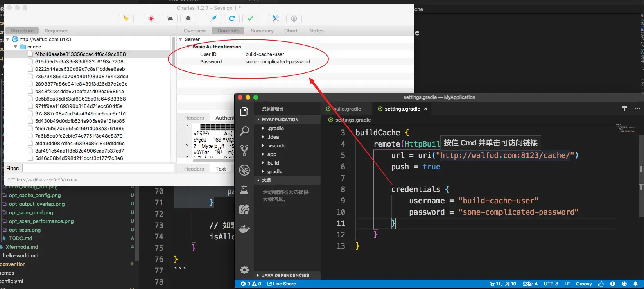Switch to the Contents tab in Charles
Image resolution: width=644 pixels, height=289 pixels.
coord(228,31)
